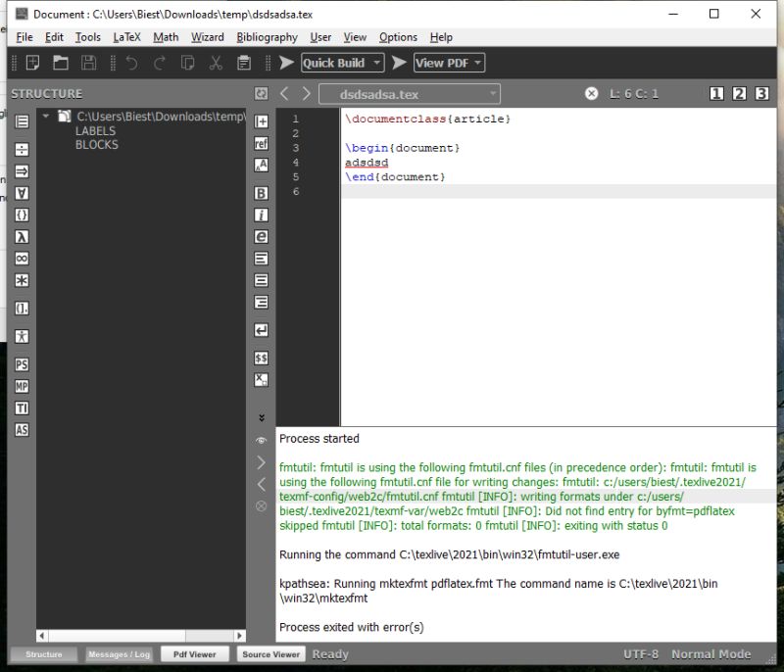Click the inline math $$ icon
The height and width of the screenshot is (672, 784).
coord(261,358)
